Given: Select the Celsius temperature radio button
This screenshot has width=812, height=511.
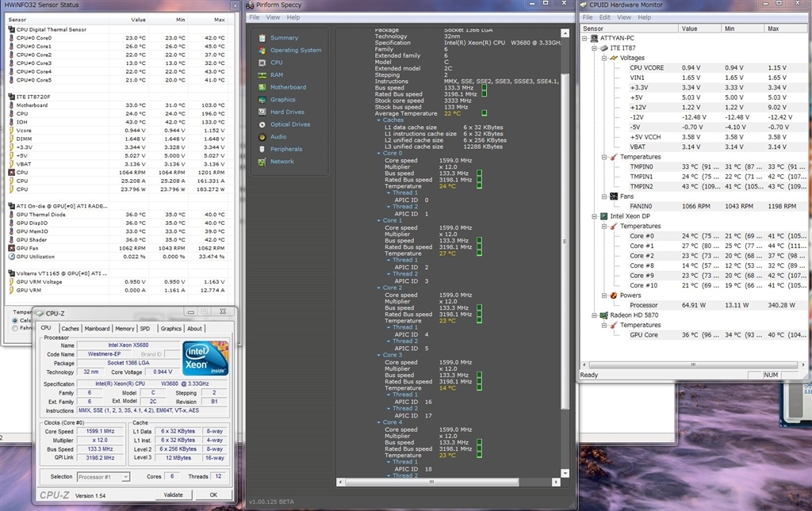Looking at the screenshot, I should pyautogui.click(x=16, y=321).
